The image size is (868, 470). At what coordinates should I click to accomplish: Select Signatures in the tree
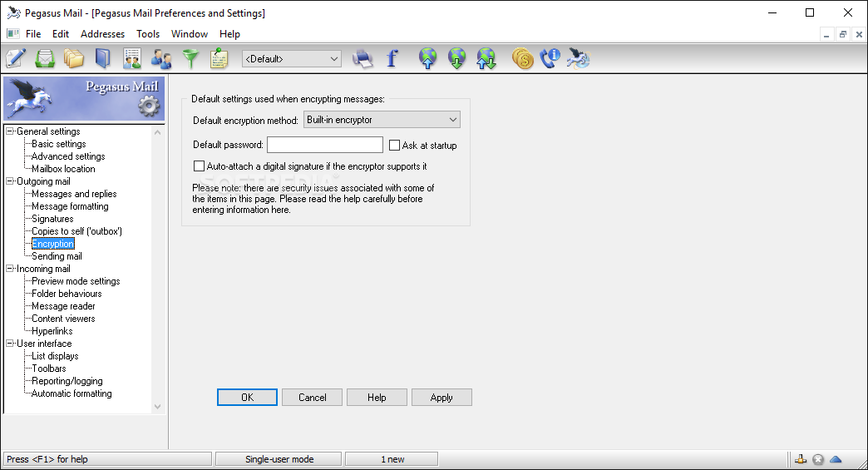click(52, 219)
